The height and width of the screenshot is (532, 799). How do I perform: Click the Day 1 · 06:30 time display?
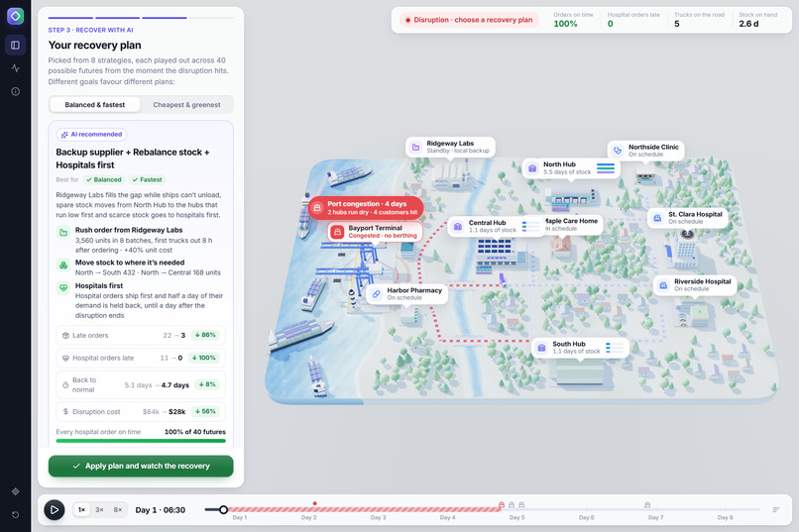coord(160,509)
